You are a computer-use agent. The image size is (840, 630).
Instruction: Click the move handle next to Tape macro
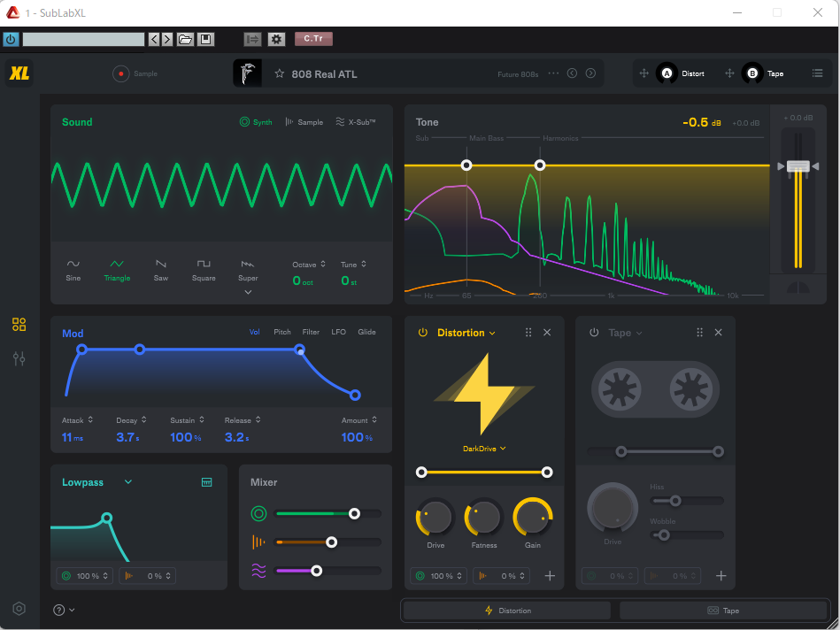pos(729,73)
